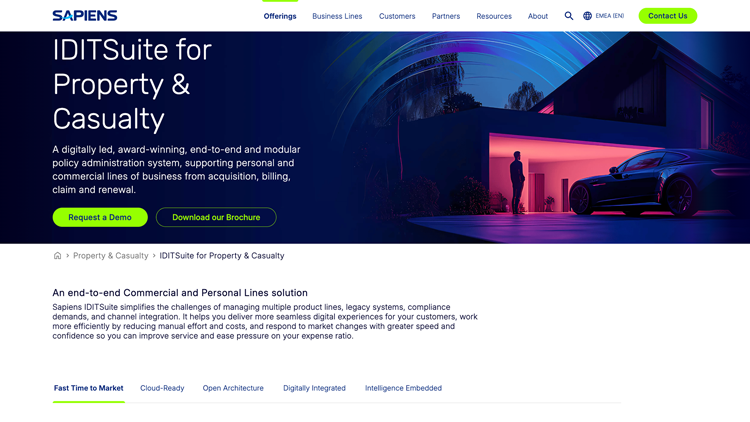The height and width of the screenshot is (422, 750).
Task: Click Request a Demo button
Action: coord(100,217)
